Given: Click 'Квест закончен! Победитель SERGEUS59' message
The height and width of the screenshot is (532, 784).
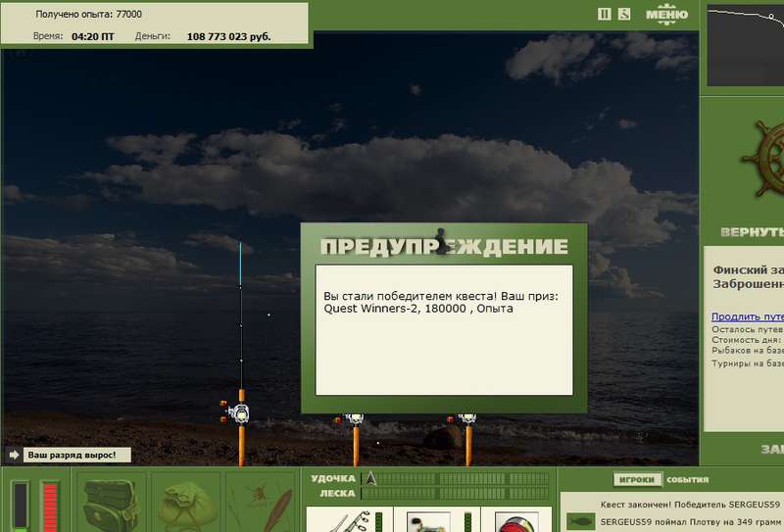Looking at the screenshot, I should (690, 504).
